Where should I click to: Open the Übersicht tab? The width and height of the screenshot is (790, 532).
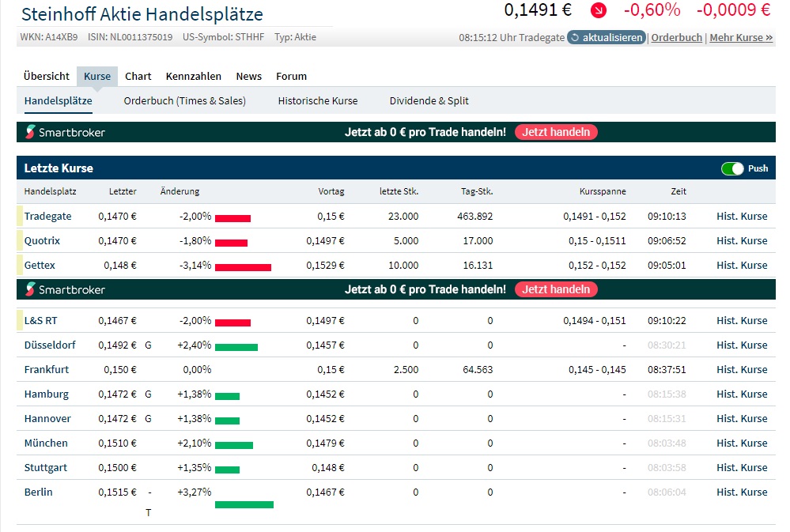pos(47,76)
